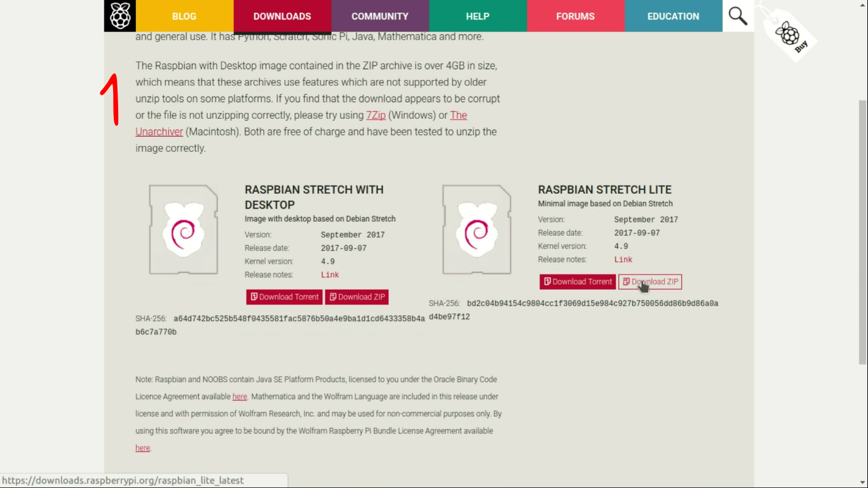The image size is (868, 488).
Task: Open the Blog menu tab
Action: pyautogui.click(x=184, y=16)
